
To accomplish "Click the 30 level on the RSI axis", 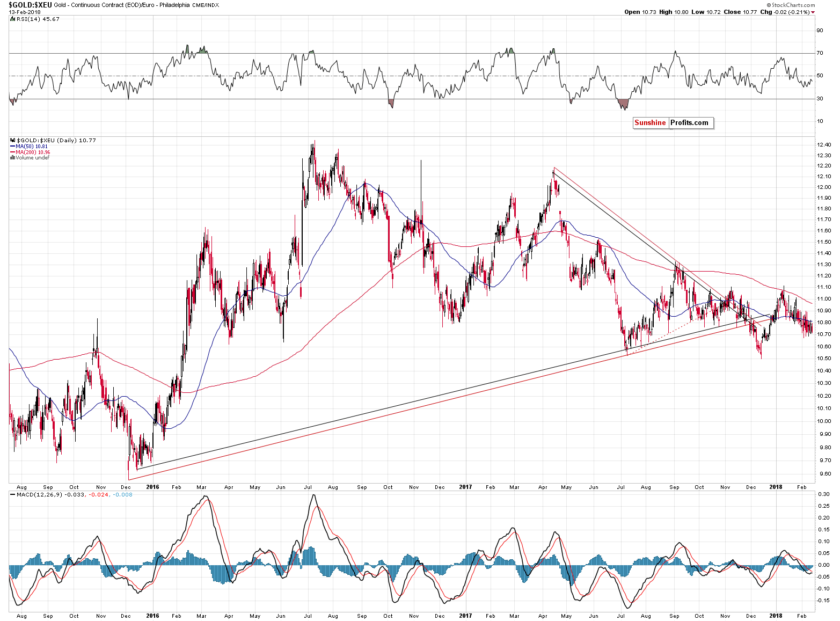I will 820,99.
